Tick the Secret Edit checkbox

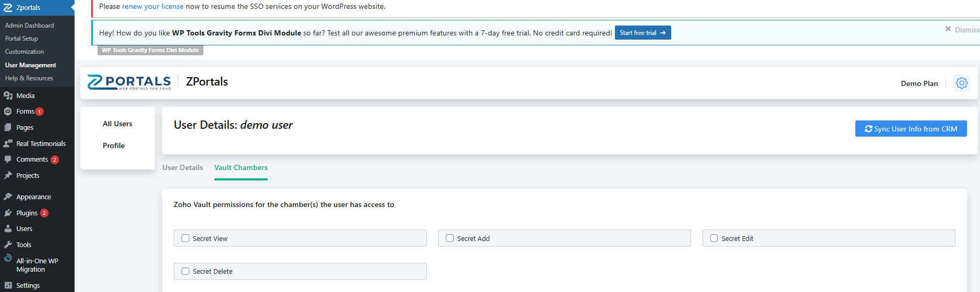tap(714, 238)
